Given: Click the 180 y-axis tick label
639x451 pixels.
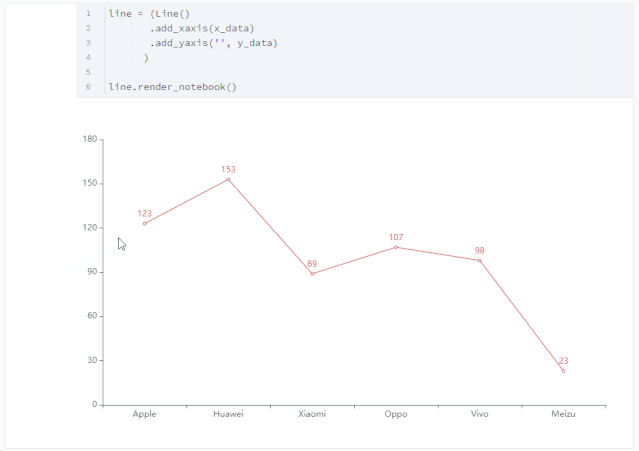Looking at the screenshot, I should point(90,139).
